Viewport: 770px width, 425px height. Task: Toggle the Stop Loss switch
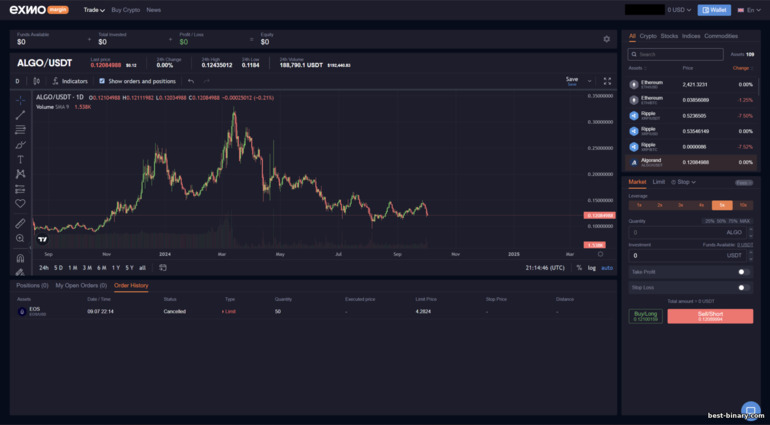743,287
